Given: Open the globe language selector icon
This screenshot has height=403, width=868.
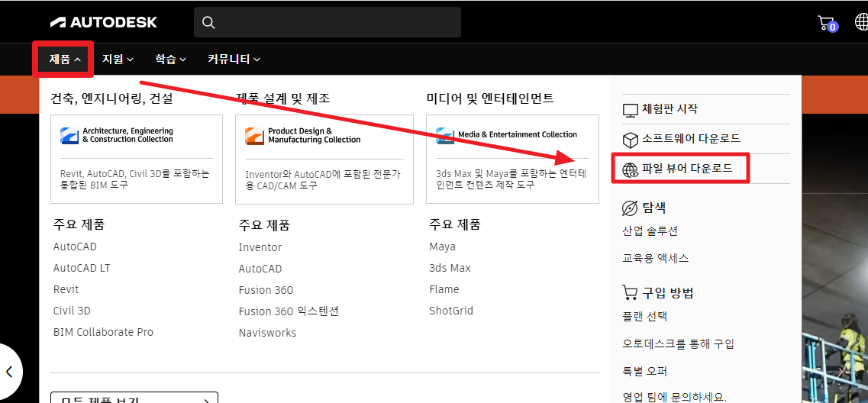Looking at the screenshot, I should point(862,22).
